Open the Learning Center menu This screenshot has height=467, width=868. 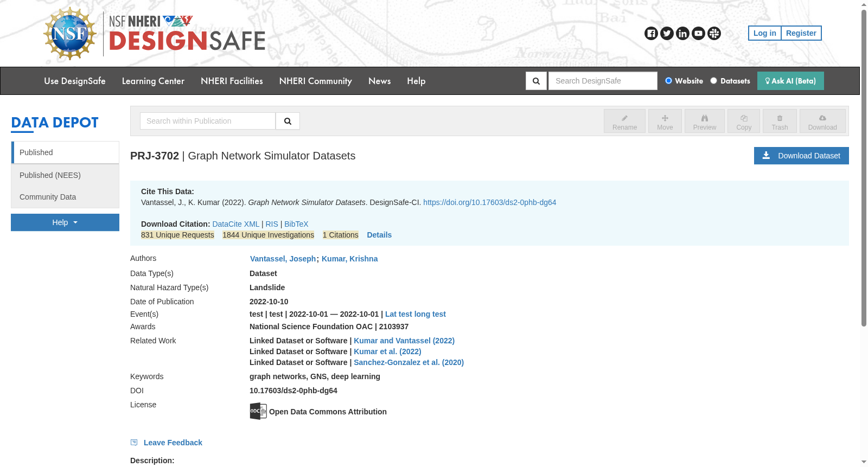153,81
